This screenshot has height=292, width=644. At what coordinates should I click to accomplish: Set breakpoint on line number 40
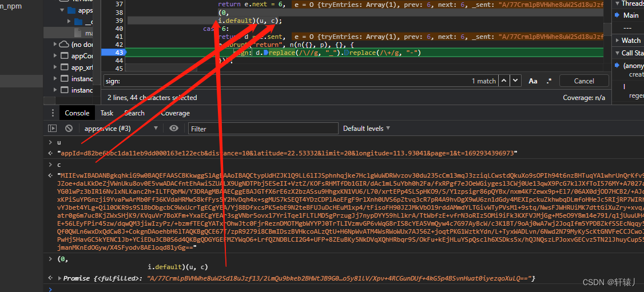119,29
